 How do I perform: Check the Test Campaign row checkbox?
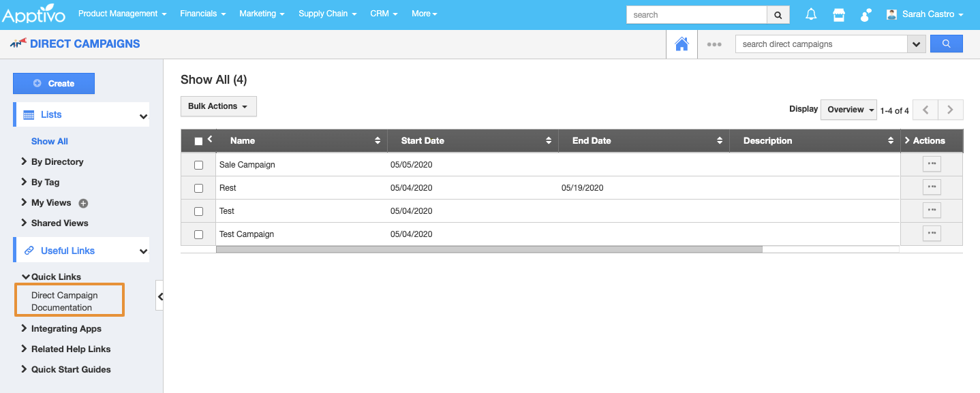pos(198,234)
